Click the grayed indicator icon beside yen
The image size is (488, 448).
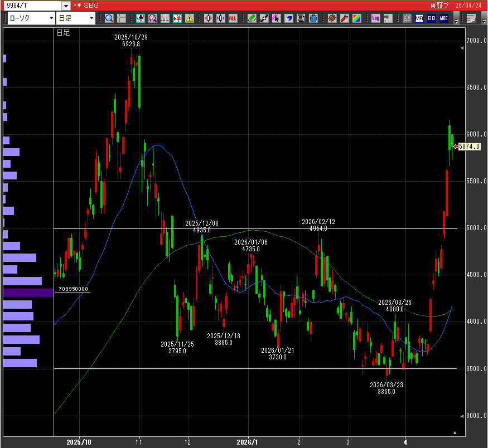[x=165, y=18]
